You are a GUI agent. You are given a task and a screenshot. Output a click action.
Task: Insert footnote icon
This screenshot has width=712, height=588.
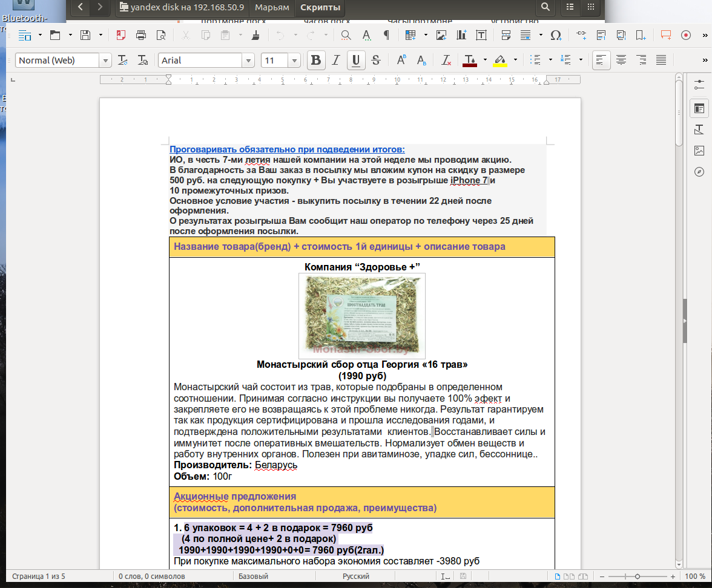pyautogui.click(x=601, y=35)
